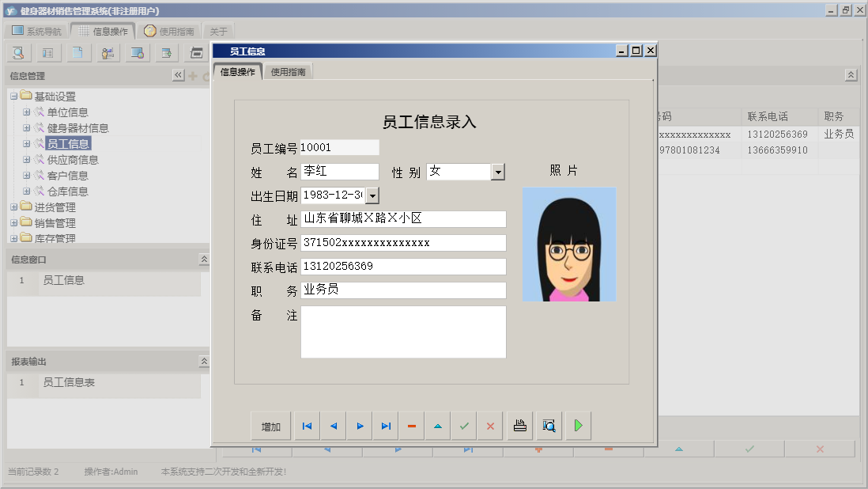This screenshot has height=489, width=868.
Task: Click the 住址 address field
Action: [403, 218]
